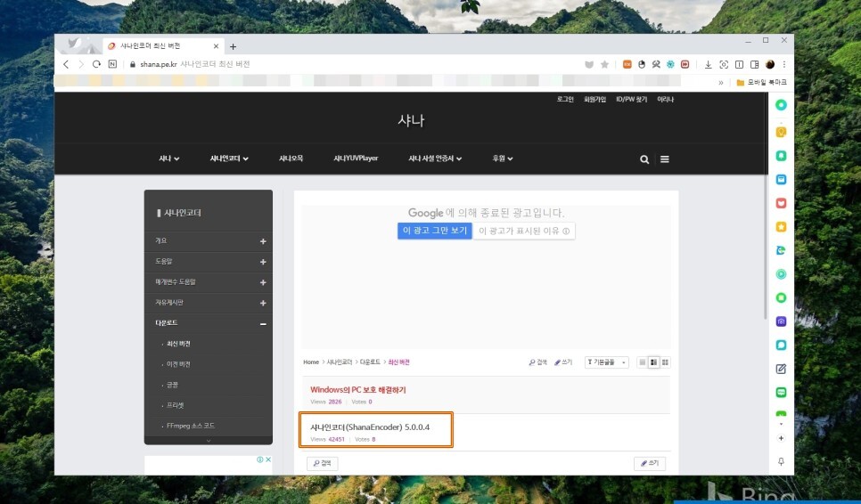This screenshot has width=861, height=504.
Task: Open 샤나오목 menu item
Action: click(x=291, y=159)
